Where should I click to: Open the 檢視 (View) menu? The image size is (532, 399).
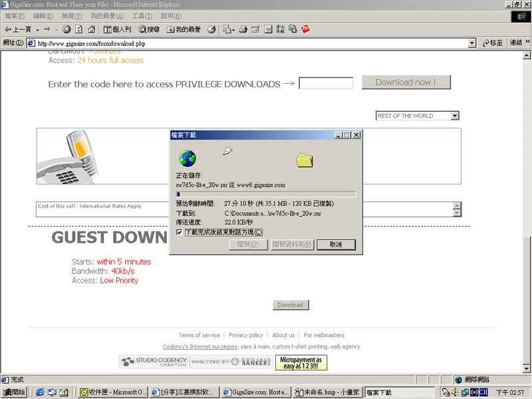click(72, 15)
